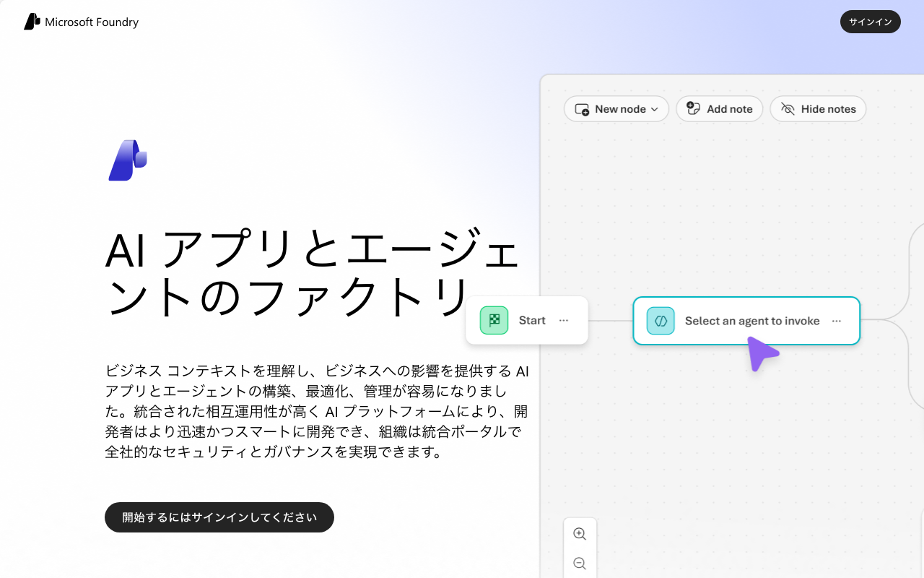Click the zoom out magnifier icon
924x578 pixels.
579,564
